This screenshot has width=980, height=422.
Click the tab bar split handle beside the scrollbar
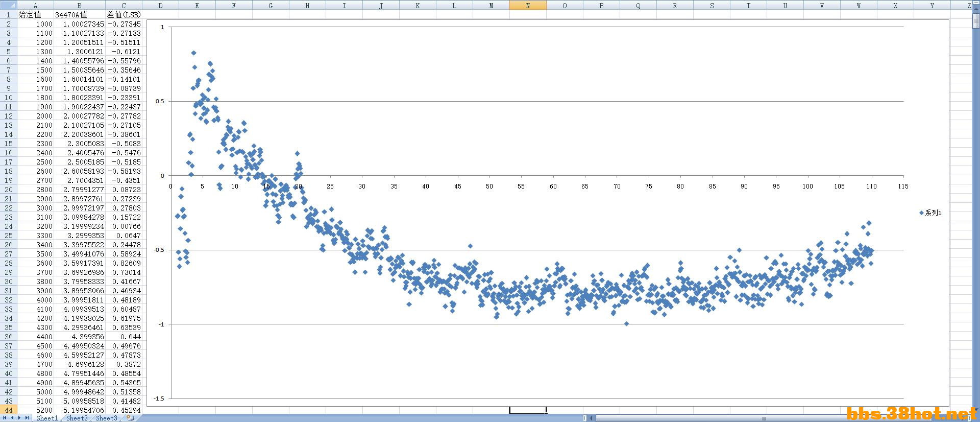[585, 418]
